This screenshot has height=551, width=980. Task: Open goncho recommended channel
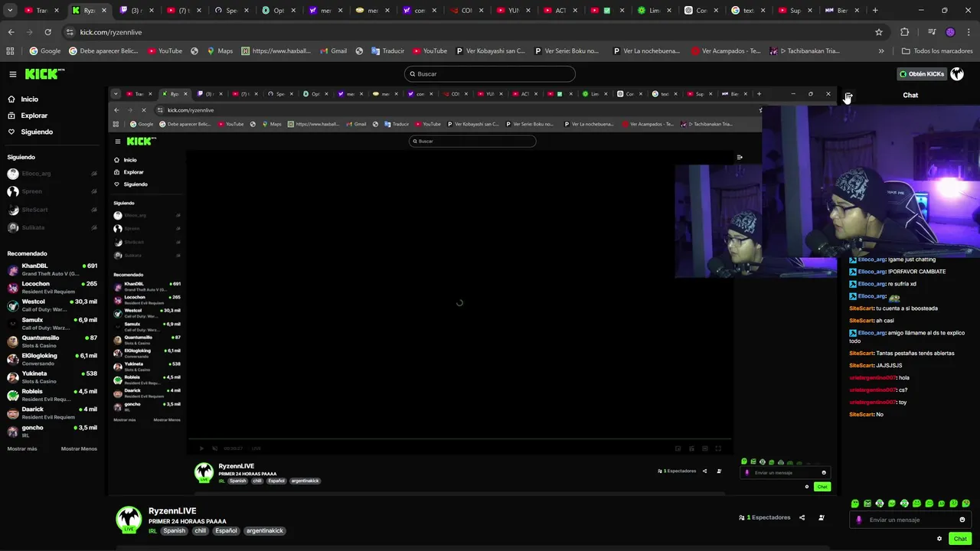tap(52, 431)
